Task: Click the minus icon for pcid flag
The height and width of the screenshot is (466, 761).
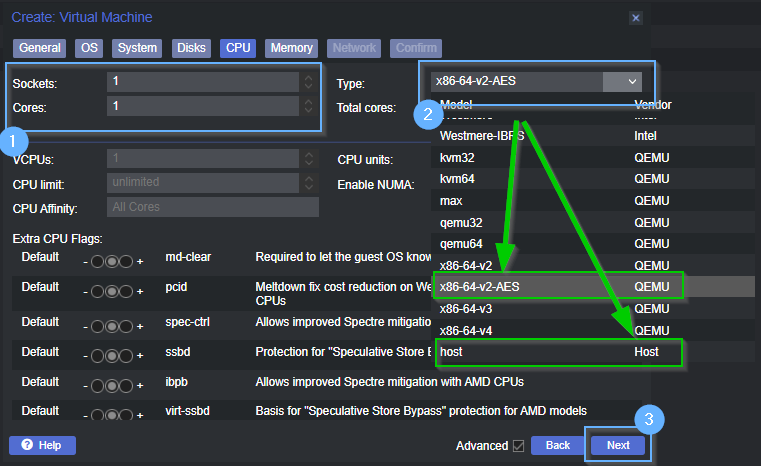Action: point(85,291)
